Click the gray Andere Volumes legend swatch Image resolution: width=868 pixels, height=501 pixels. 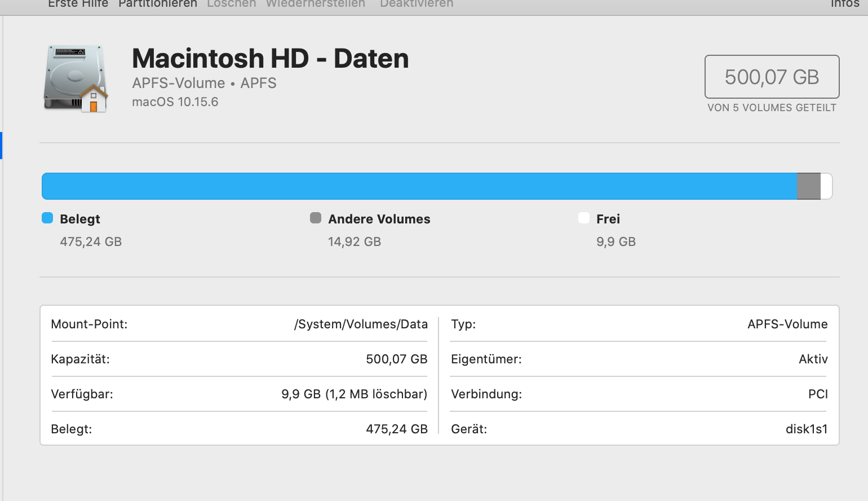click(x=316, y=218)
